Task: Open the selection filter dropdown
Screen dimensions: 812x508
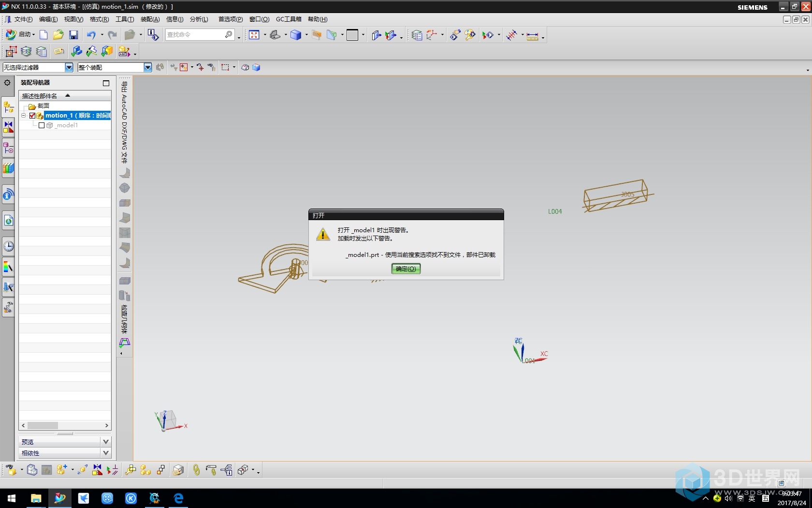Action: point(69,67)
